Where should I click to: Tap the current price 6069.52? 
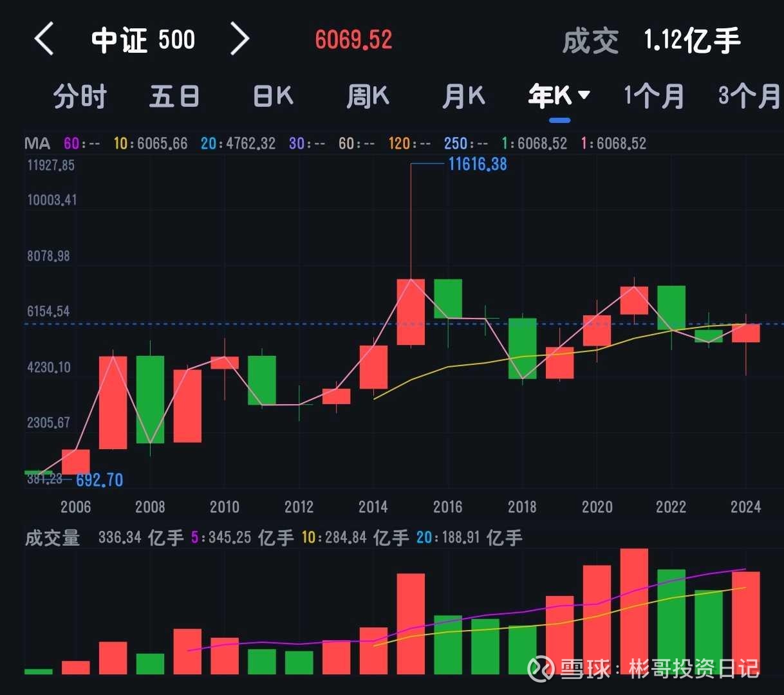(x=353, y=40)
